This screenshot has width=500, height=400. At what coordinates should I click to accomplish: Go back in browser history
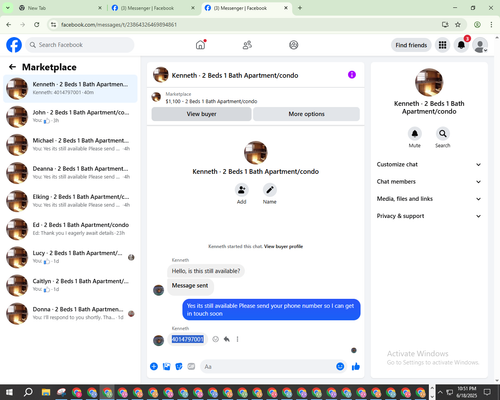(x=9, y=25)
